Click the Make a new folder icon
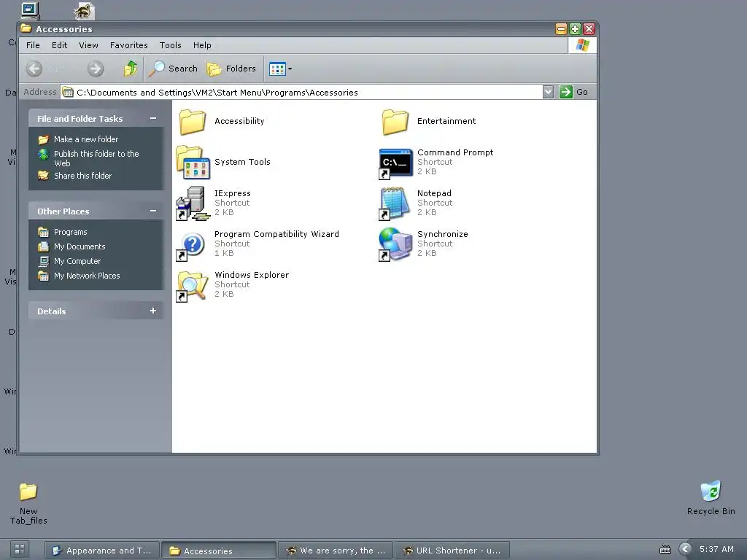The image size is (747, 560). pos(43,139)
